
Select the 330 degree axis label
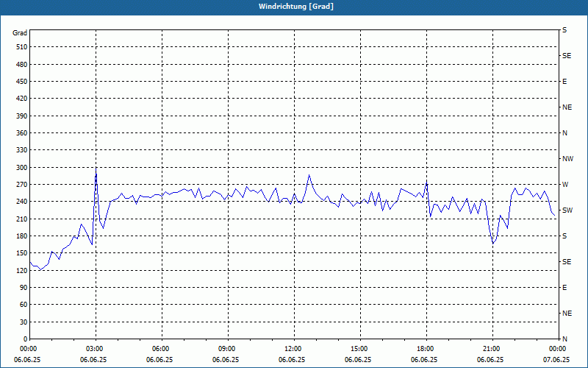click(x=21, y=150)
